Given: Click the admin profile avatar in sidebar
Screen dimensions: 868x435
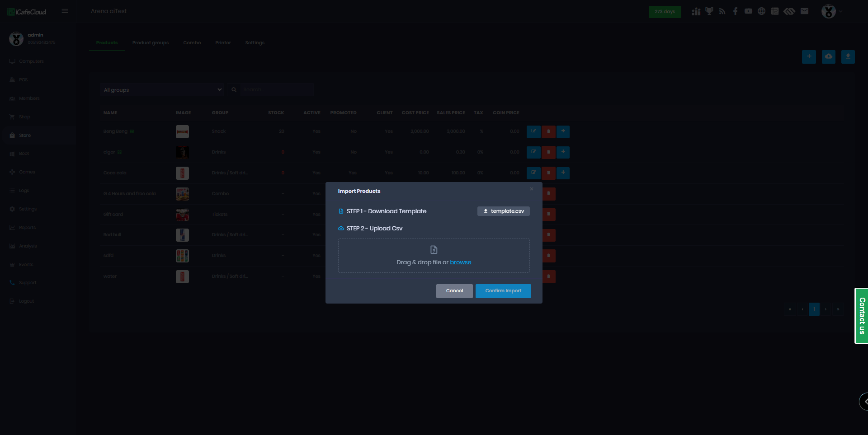Looking at the screenshot, I should [16, 39].
